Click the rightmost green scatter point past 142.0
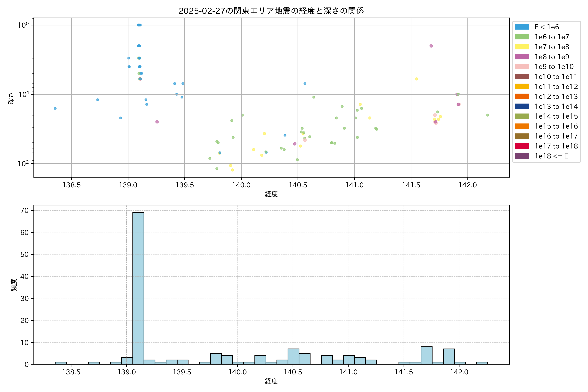This screenshot has height=392, width=588. click(487, 115)
